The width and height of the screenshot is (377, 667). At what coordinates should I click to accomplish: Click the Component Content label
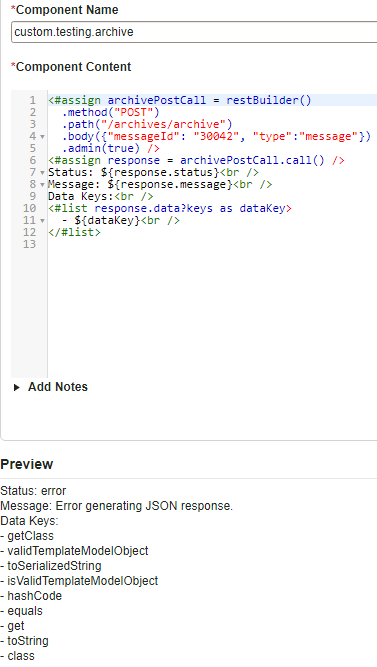coord(71,67)
